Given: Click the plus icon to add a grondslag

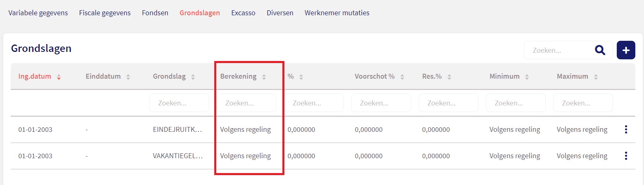Looking at the screenshot, I should tap(626, 50).
